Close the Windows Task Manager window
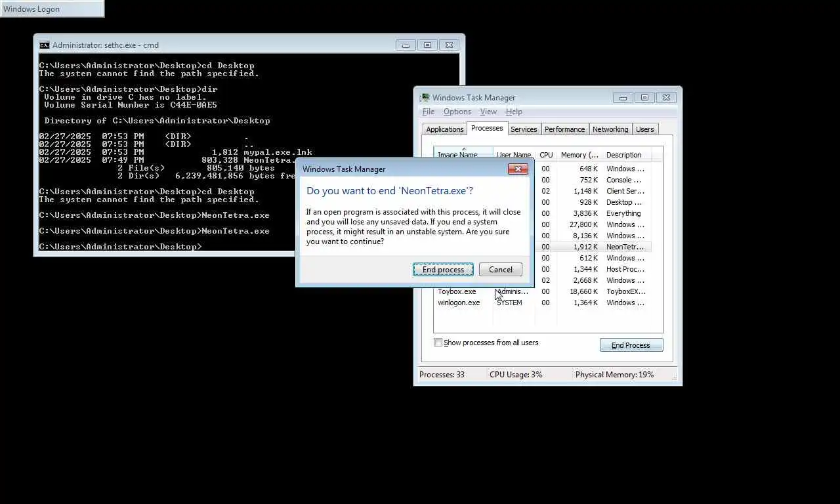The width and height of the screenshot is (840, 504). click(666, 98)
